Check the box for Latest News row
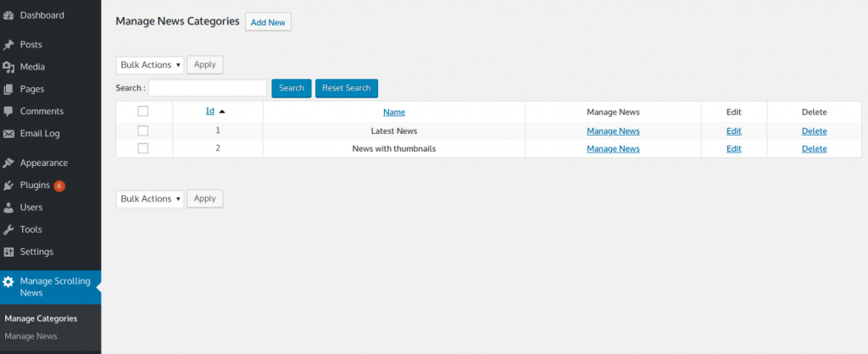This screenshot has width=868, height=354. coord(142,130)
